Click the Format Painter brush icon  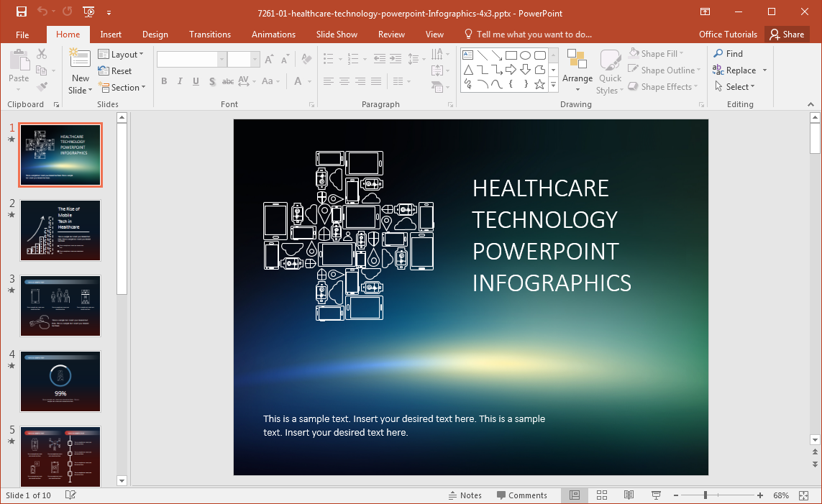[42, 87]
